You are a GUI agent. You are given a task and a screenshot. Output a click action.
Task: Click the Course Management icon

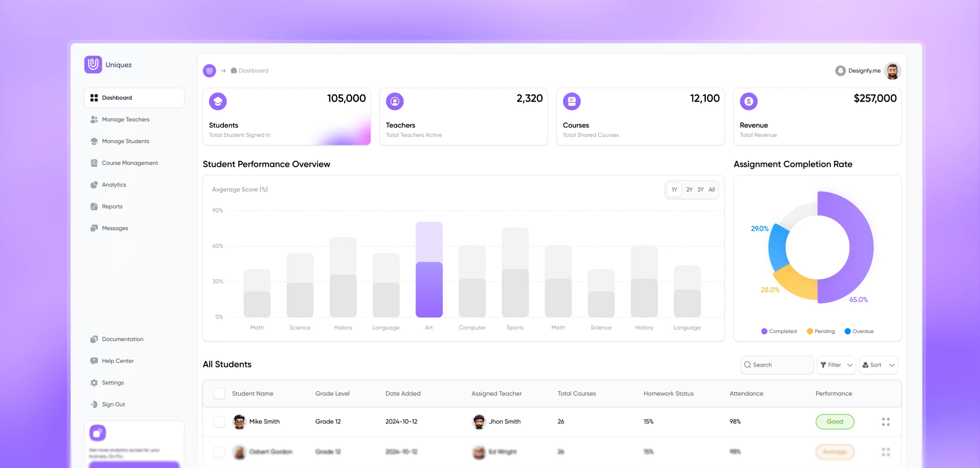[94, 163]
